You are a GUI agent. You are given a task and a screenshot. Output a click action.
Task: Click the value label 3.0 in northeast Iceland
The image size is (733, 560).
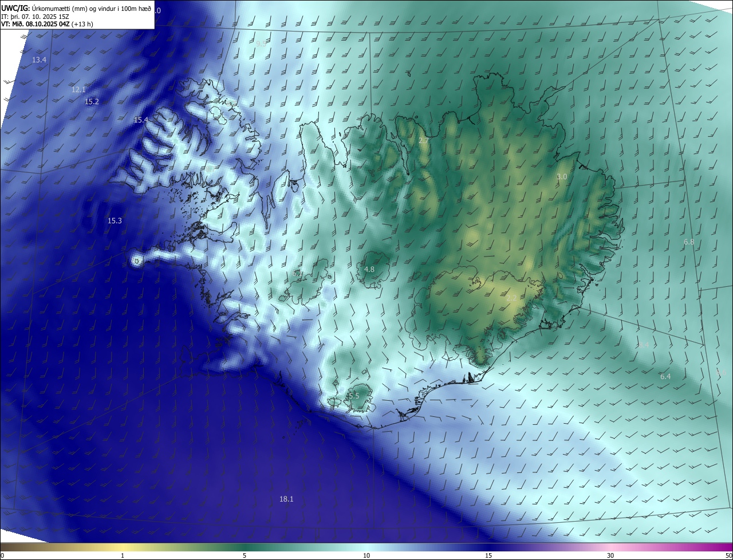[562, 177]
